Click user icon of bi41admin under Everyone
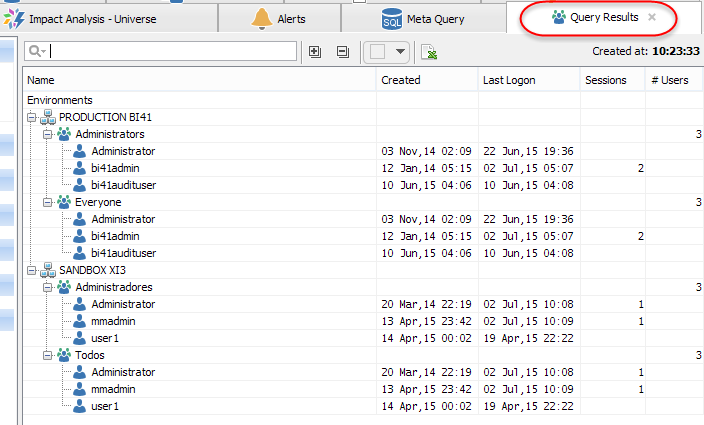Viewport: 704px width, 425px height. 79,236
